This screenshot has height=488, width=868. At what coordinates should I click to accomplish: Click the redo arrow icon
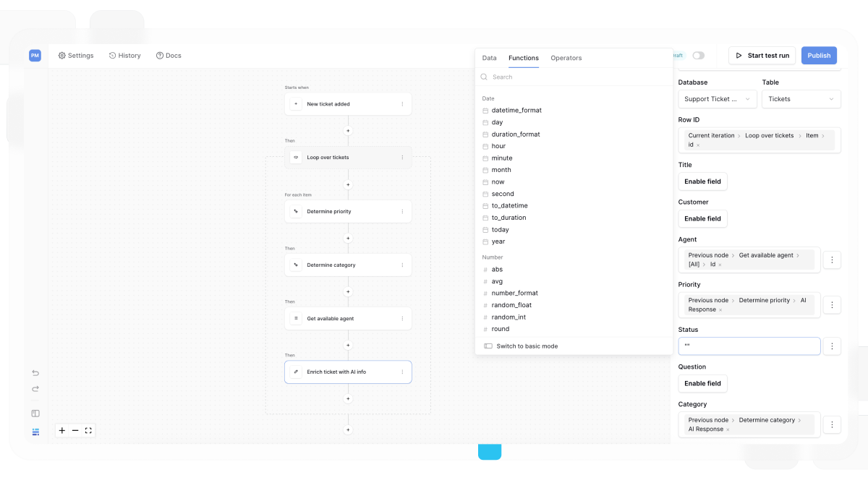click(x=35, y=389)
